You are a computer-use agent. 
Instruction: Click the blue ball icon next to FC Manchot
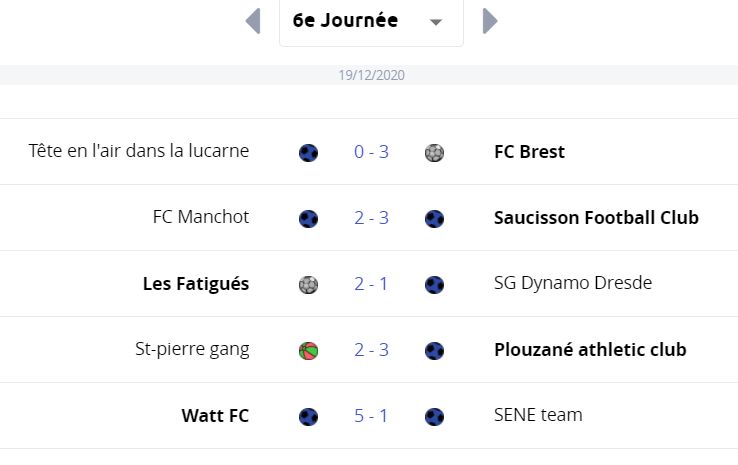(x=308, y=218)
